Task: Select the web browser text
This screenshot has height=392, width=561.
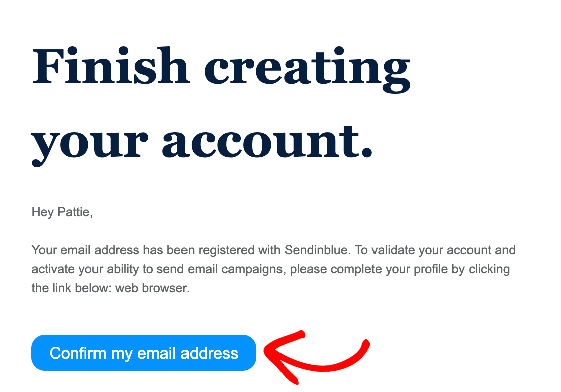Action: pos(152,288)
